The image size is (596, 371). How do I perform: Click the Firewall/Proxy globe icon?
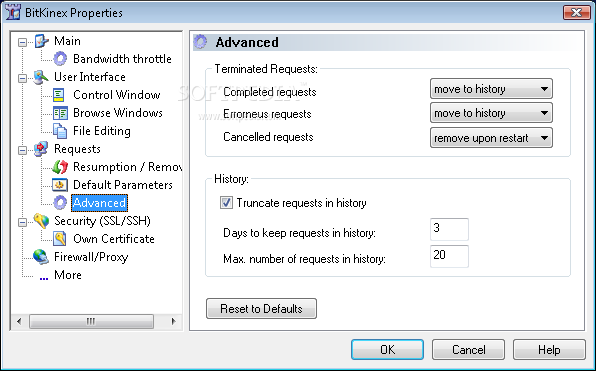click(41, 257)
